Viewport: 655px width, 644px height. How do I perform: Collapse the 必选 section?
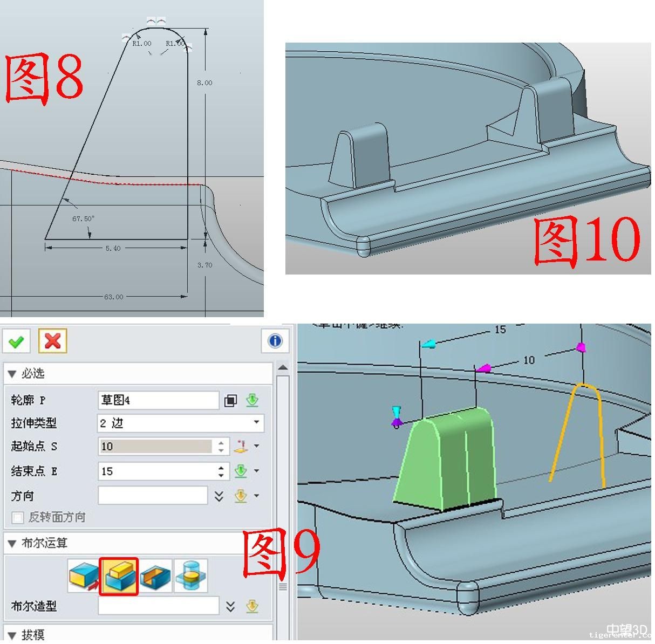(12, 374)
